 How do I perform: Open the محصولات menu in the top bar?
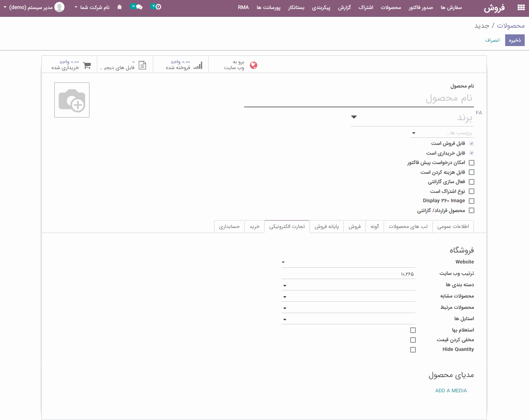pos(391,7)
